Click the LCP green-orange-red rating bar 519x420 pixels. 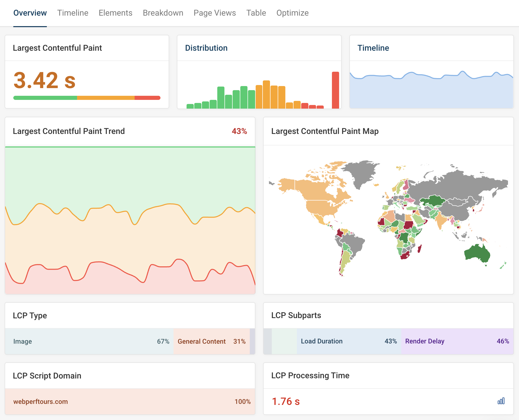tap(87, 98)
